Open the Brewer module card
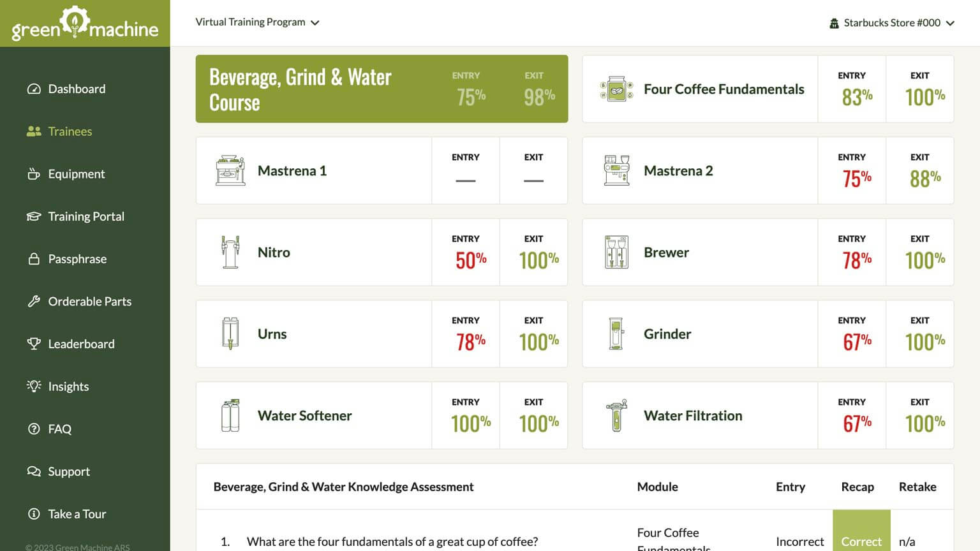Image resolution: width=980 pixels, height=551 pixels. pos(768,252)
